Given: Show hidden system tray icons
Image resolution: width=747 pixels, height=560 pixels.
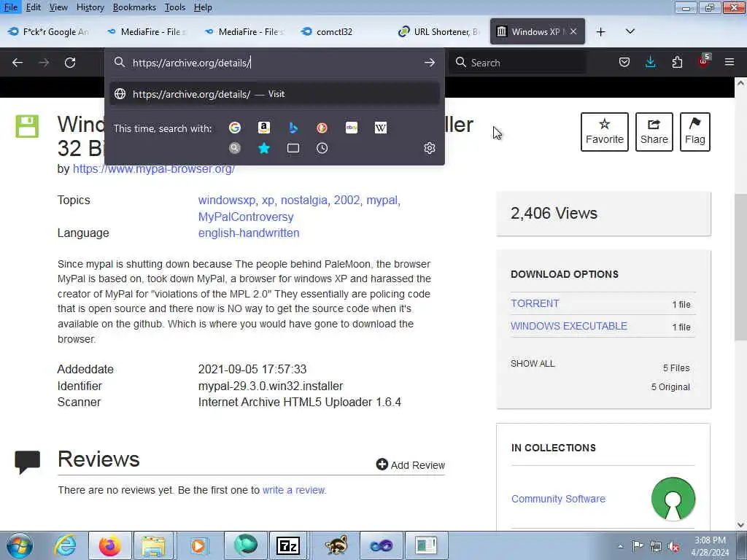Looking at the screenshot, I should pos(620,546).
